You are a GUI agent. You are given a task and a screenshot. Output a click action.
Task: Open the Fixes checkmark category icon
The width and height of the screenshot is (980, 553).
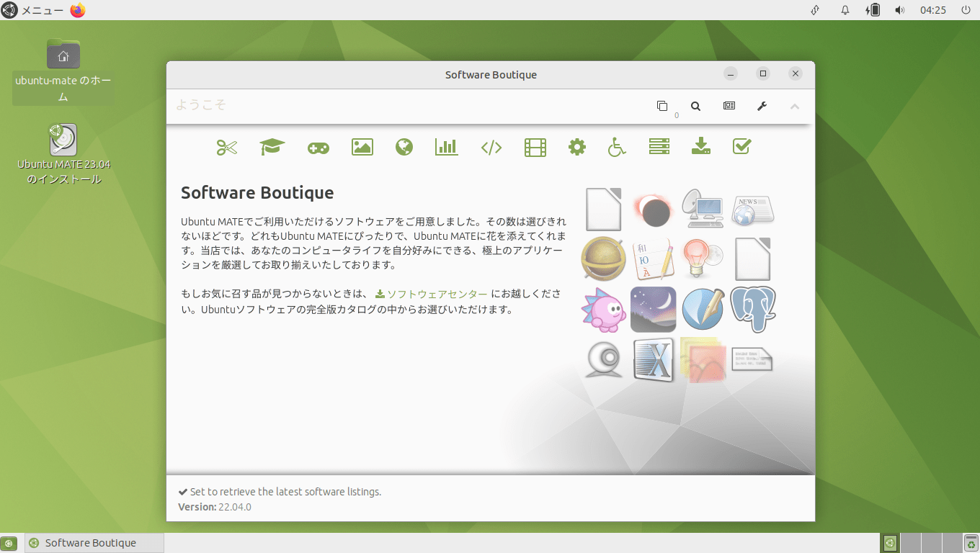(741, 147)
